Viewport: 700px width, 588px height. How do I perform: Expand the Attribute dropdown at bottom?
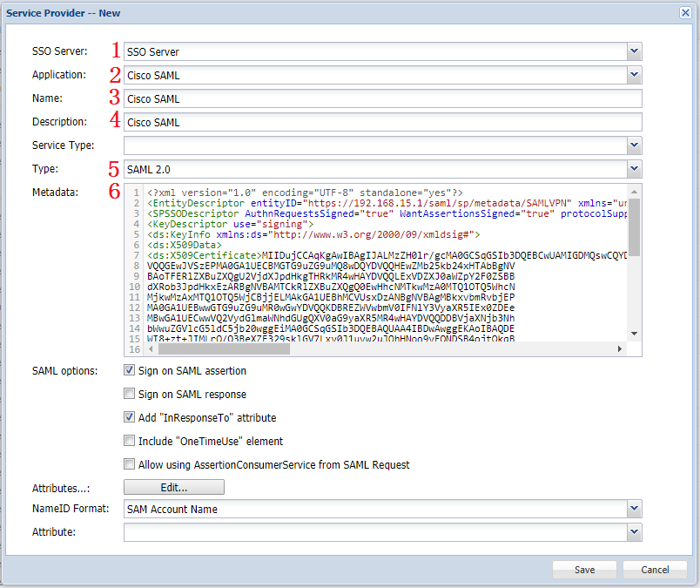tap(634, 531)
